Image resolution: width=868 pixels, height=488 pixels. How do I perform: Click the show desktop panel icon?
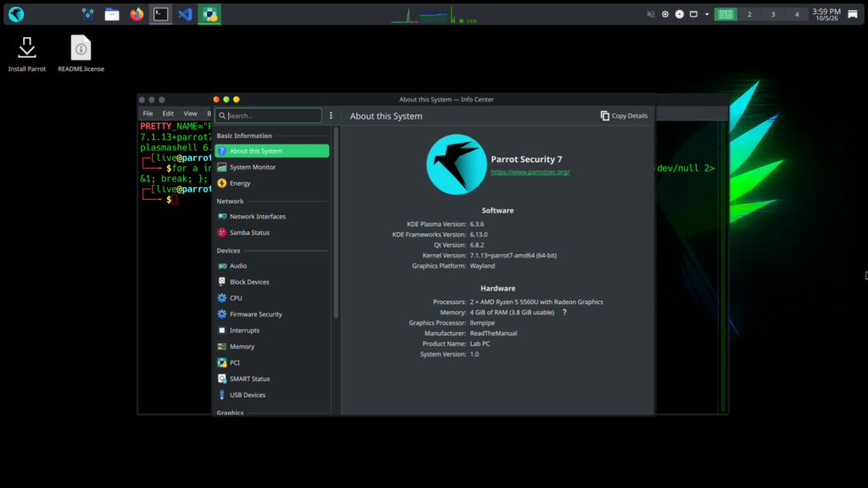click(853, 14)
